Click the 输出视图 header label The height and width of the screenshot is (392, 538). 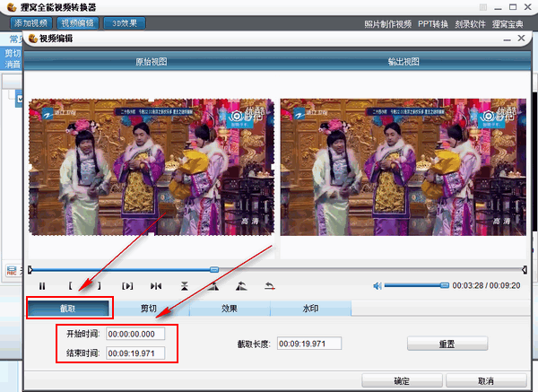403,62
